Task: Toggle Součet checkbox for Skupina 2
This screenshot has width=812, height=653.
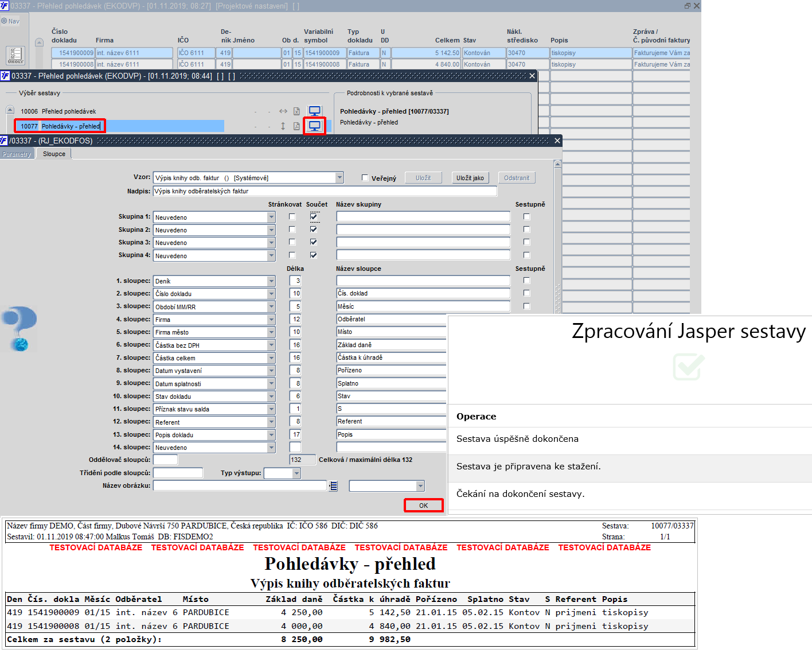Action: (314, 230)
